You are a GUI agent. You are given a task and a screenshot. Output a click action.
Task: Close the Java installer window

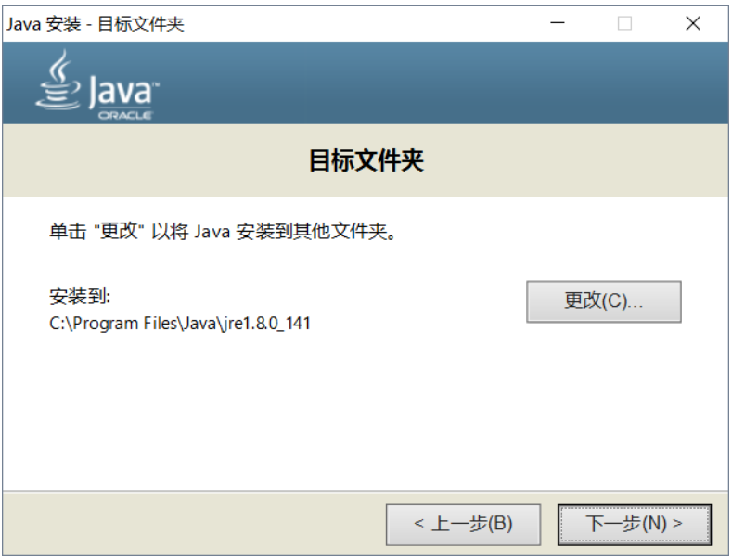[692, 23]
